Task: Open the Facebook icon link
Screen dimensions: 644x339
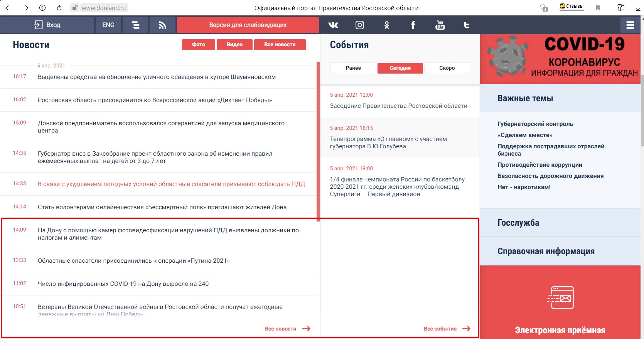Action: point(413,25)
